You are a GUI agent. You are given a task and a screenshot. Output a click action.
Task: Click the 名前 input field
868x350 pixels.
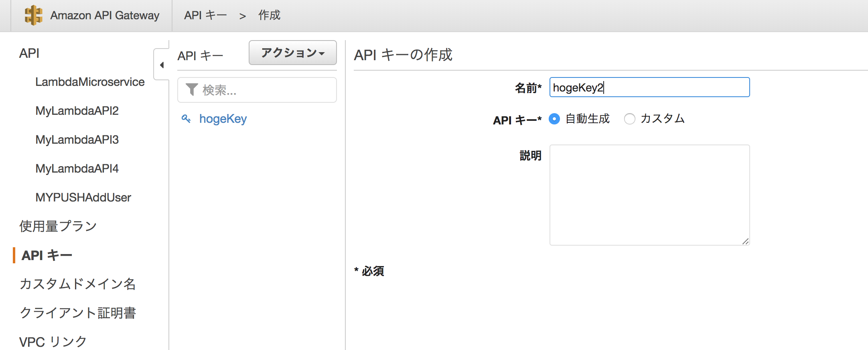tap(649, 87)
